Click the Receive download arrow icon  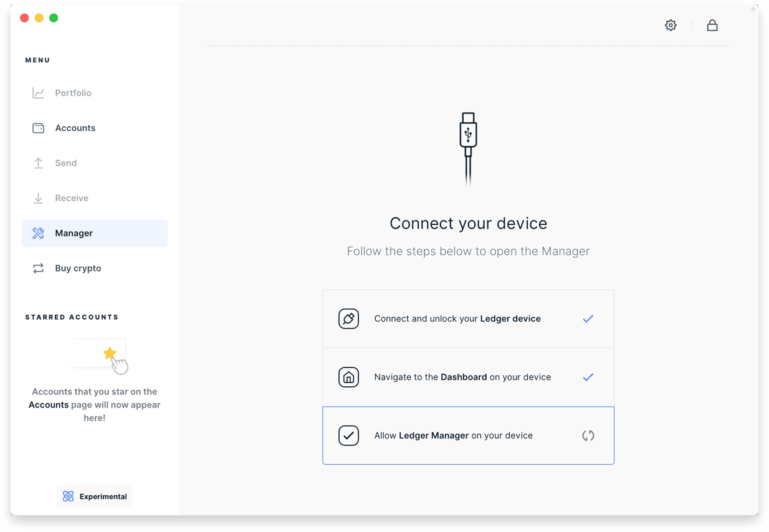pos(38,198)
